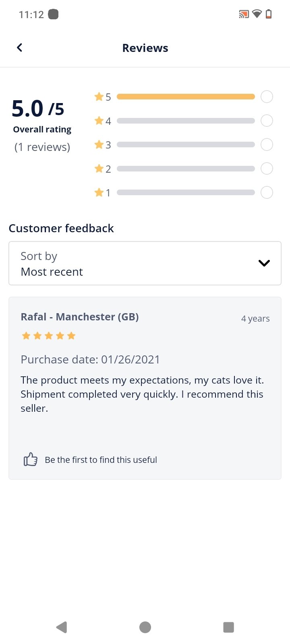Select the 4-star filter radio button
The width and height of the screenshot is (290, 644).
coord(267,121)
